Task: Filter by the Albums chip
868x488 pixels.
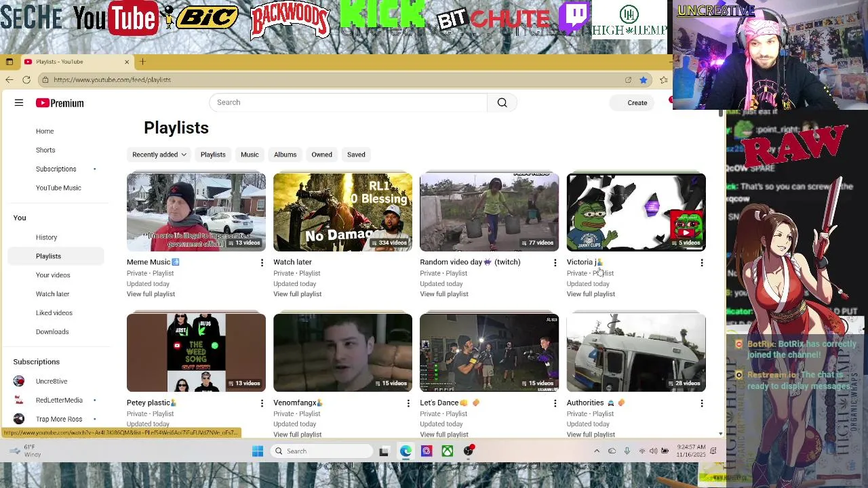Action: [x=285, y=155]
